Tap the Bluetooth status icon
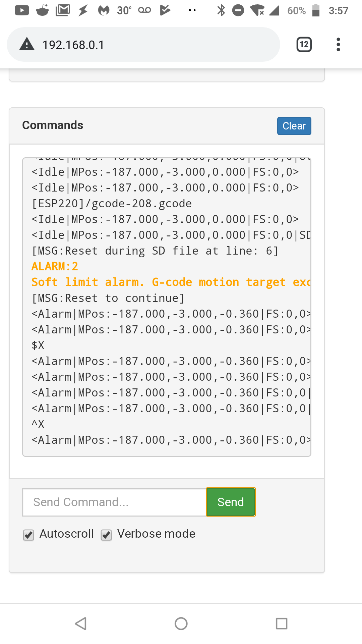Image resolution: width=362 pixels, height=644 pixels. [x=221, y=10]
